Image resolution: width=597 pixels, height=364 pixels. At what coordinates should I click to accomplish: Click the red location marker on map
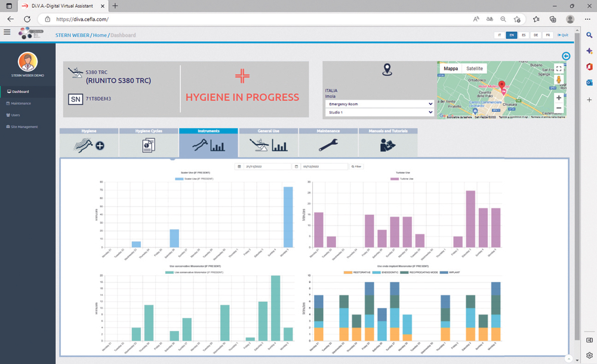(502, 85)
